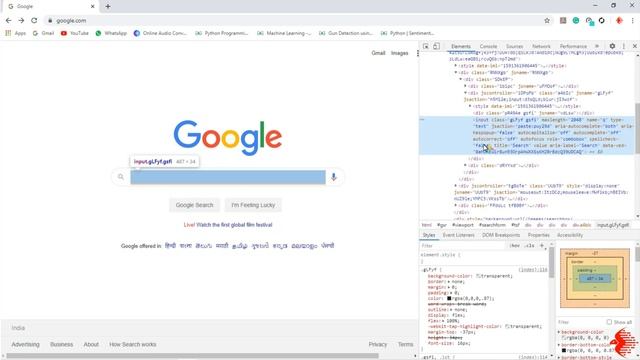Toggle the :hov element state button

[x=514, y=246]
